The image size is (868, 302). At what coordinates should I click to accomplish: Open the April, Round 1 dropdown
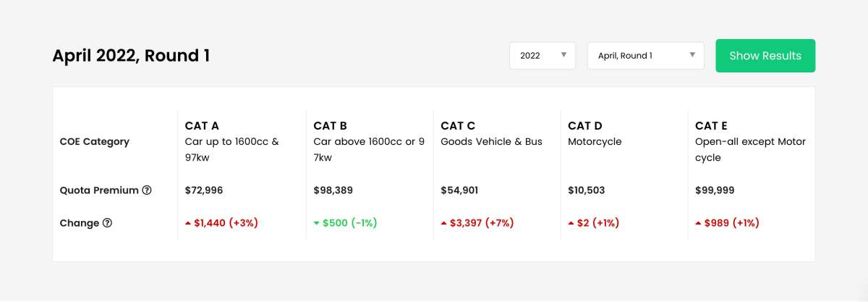point(645,56)
